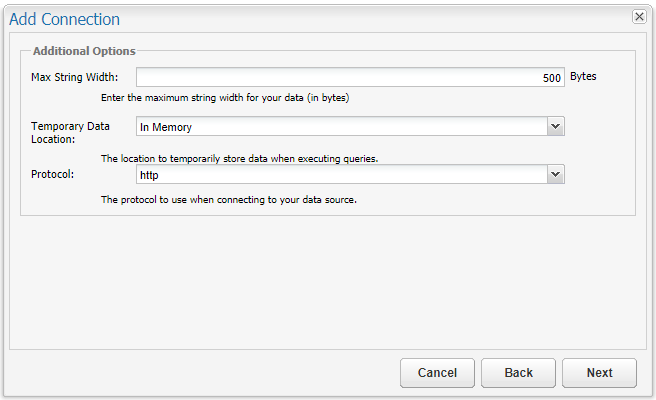This screenshot has height=400, width=656.
Task: Click the Protocol label
Action: (54, 174)
